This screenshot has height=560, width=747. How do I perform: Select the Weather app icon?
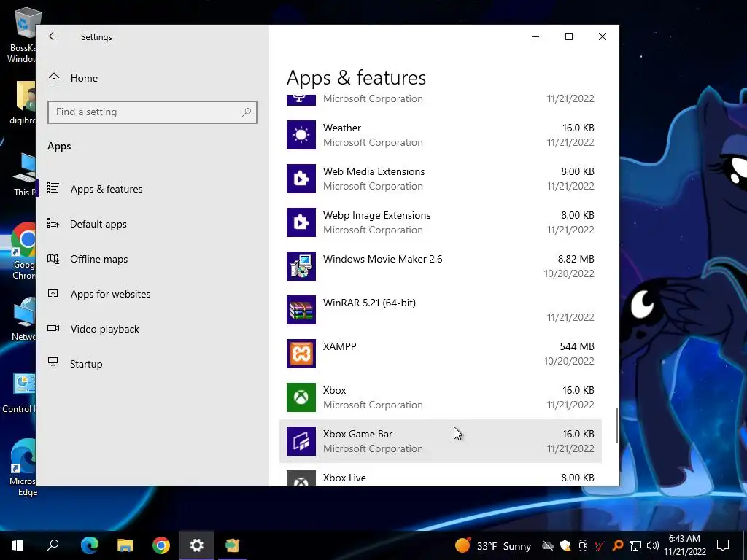301,135
